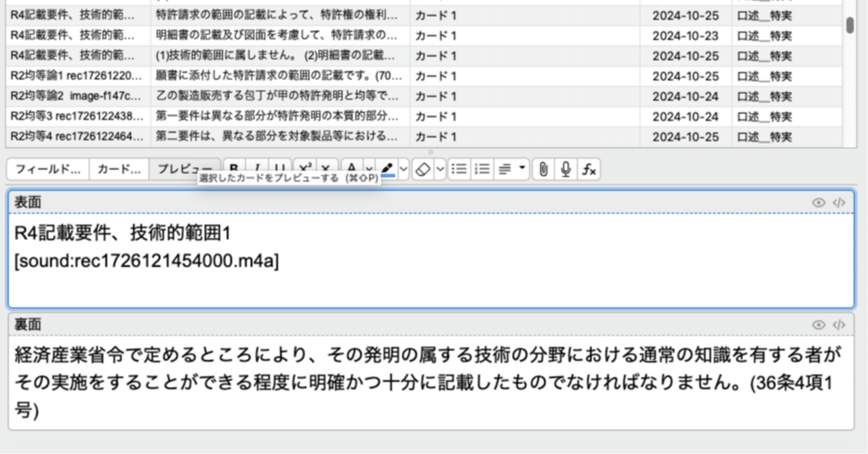Toggle visibility of the 表面 field content
Image resolution: width=868 pixels, height=454 pixels.
820,202
